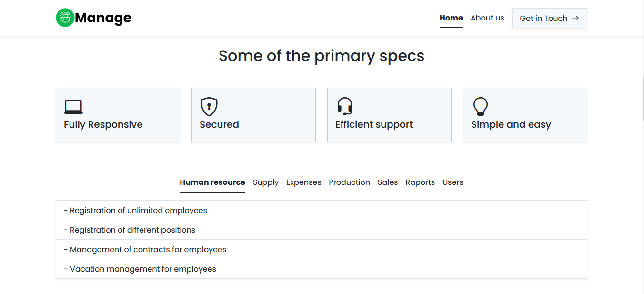Click the shield lock icon for Secured

pos(209,107)
